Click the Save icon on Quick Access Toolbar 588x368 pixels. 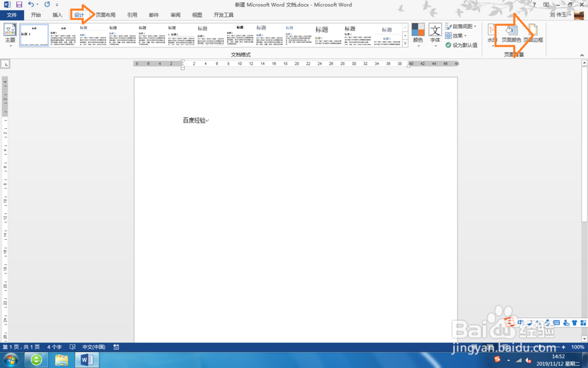20,5
